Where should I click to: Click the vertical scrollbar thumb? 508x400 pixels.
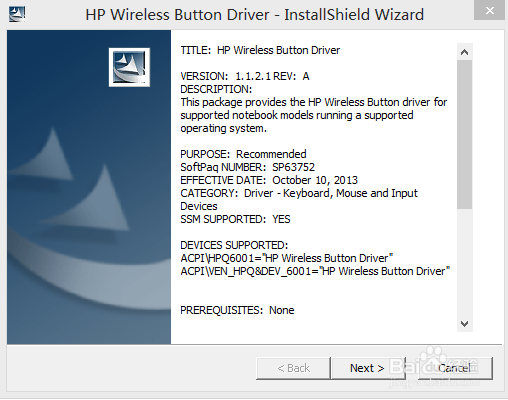464,134
